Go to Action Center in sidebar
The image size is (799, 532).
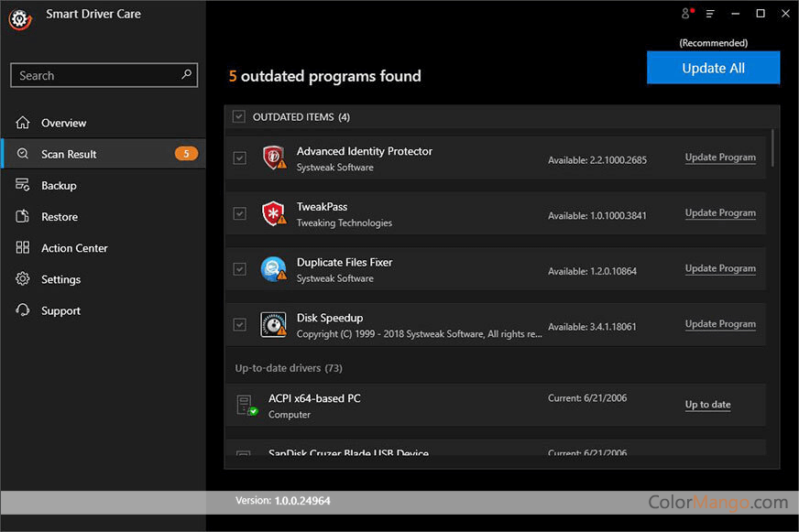[x=74, y=248]
